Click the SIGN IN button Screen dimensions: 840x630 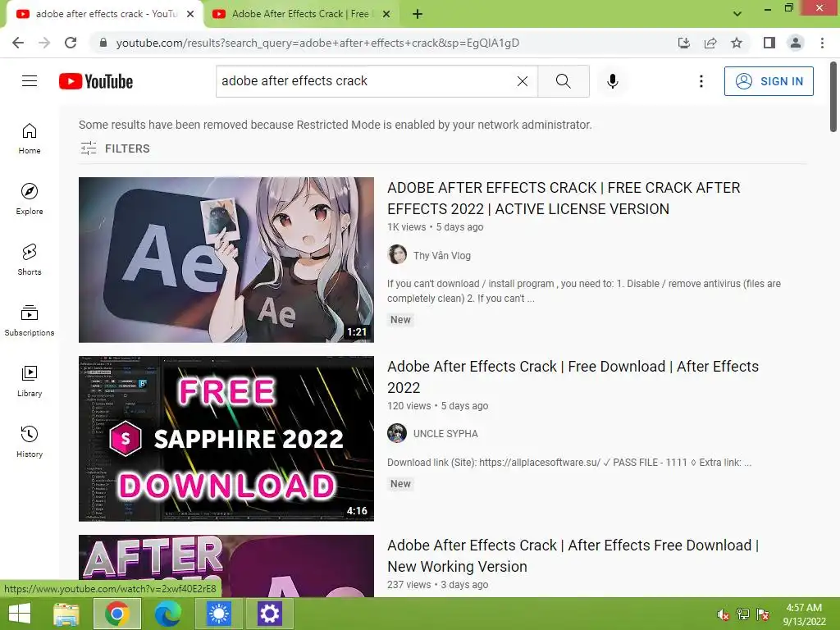[x=769, y=81]
